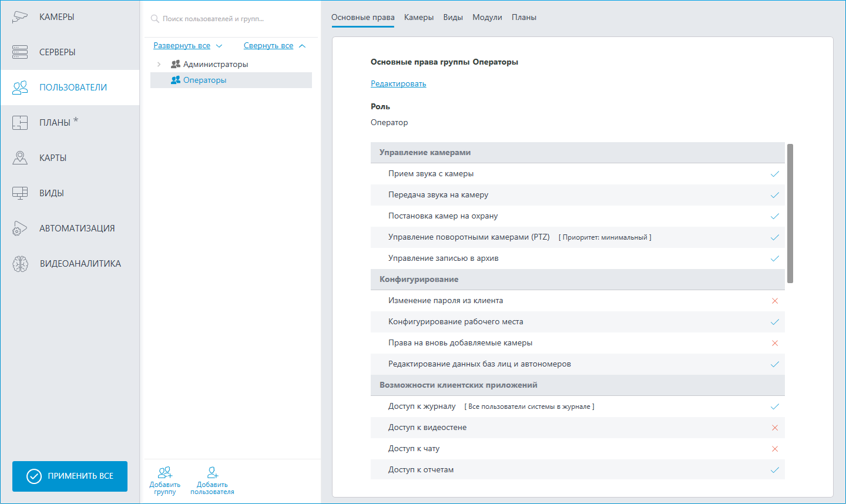
Task: Open the Виды tab
Action: pyautogui.click(x=453, y=18)
